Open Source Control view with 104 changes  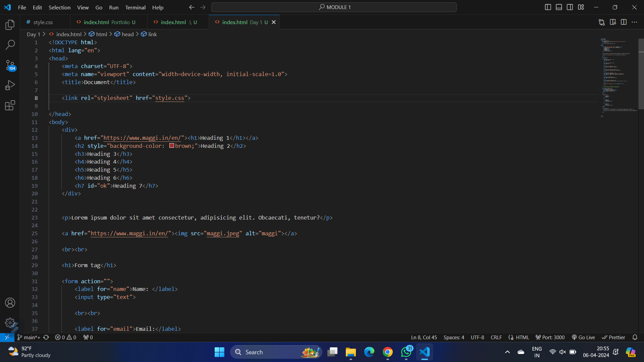tap(10, 65)
